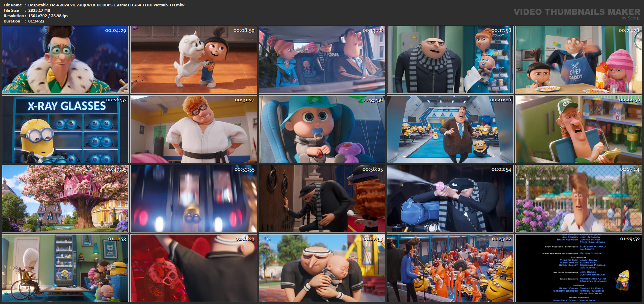Image resolution: width=644 pixels, height=304 pixels.
Task: Open the blurry thumbnail at 00:53:55
Action: click(x=194, y=199)
